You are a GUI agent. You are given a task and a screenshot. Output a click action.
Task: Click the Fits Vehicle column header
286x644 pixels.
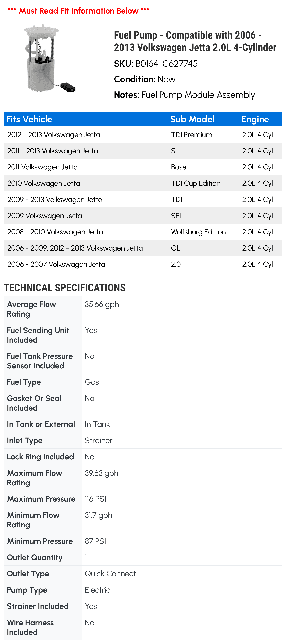(29, 119)
